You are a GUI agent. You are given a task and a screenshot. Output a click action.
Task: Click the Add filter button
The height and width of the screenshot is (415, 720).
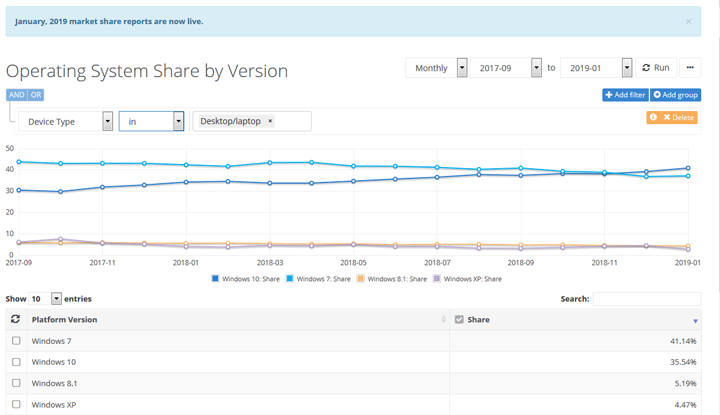click(x=625, y=95)
